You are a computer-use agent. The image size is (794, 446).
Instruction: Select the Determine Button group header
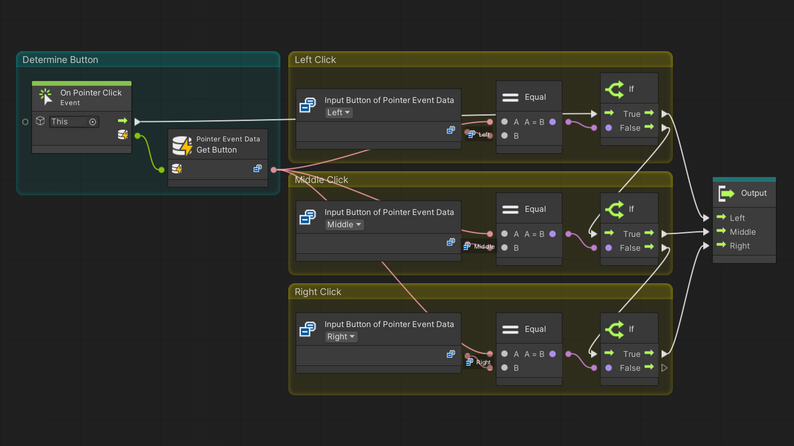tap(148, 60)
